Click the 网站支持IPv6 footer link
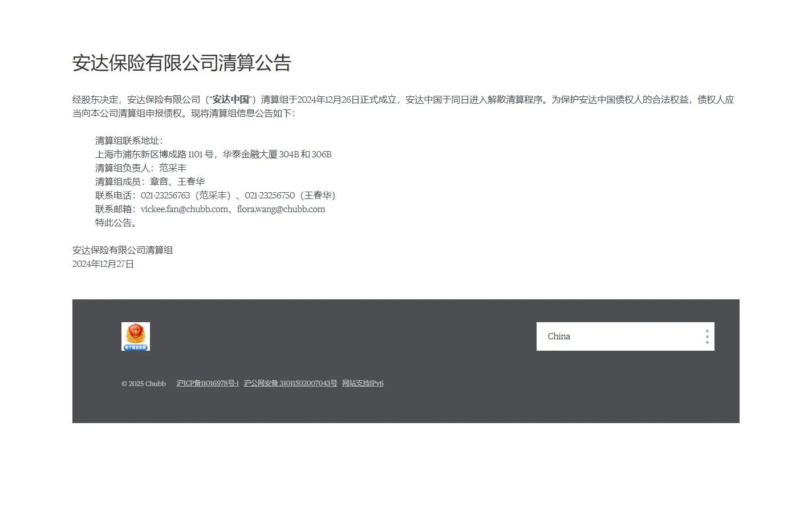This screenshot has height=532, width=812. [x=363, y=383]
